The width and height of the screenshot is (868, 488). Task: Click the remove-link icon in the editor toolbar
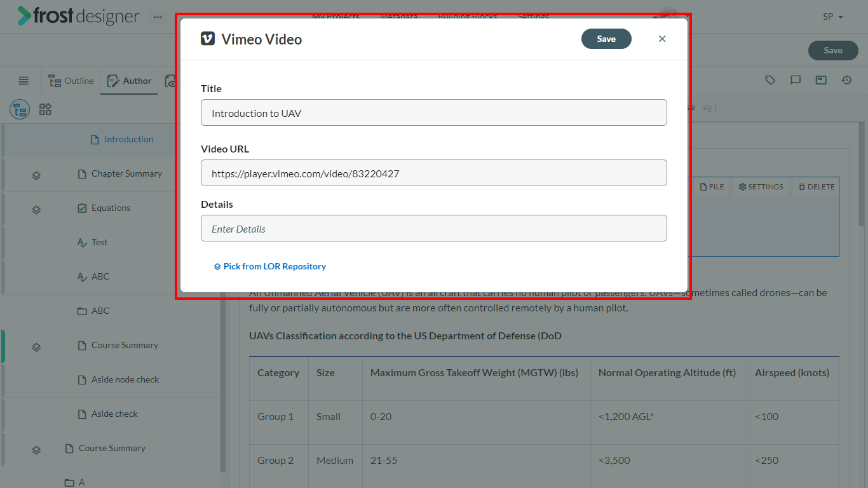click(x=707, y=109)
